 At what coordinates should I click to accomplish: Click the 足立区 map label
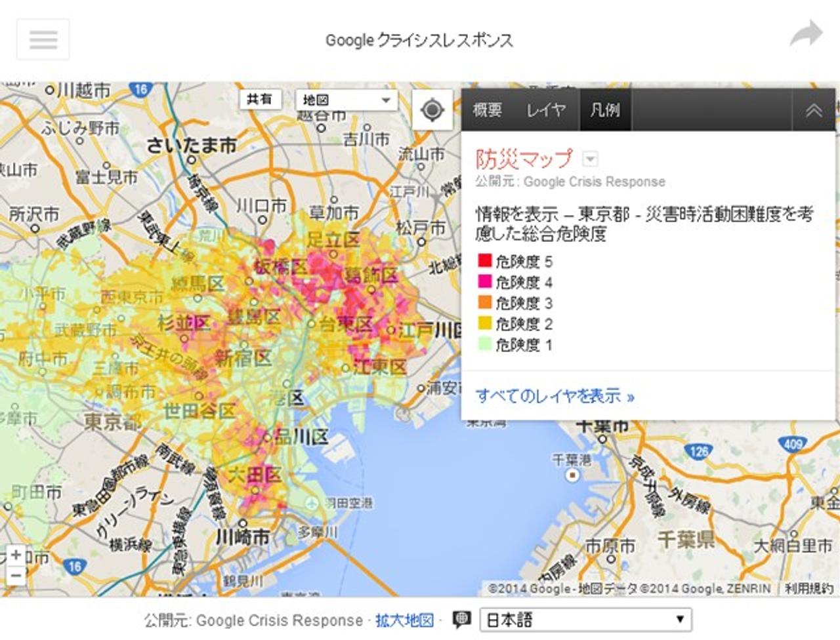(x=333, y=239)
